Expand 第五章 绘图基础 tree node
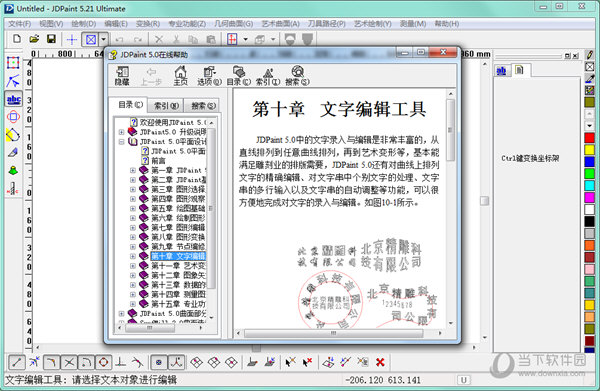The image size is (600, 391). pos(133,209)
